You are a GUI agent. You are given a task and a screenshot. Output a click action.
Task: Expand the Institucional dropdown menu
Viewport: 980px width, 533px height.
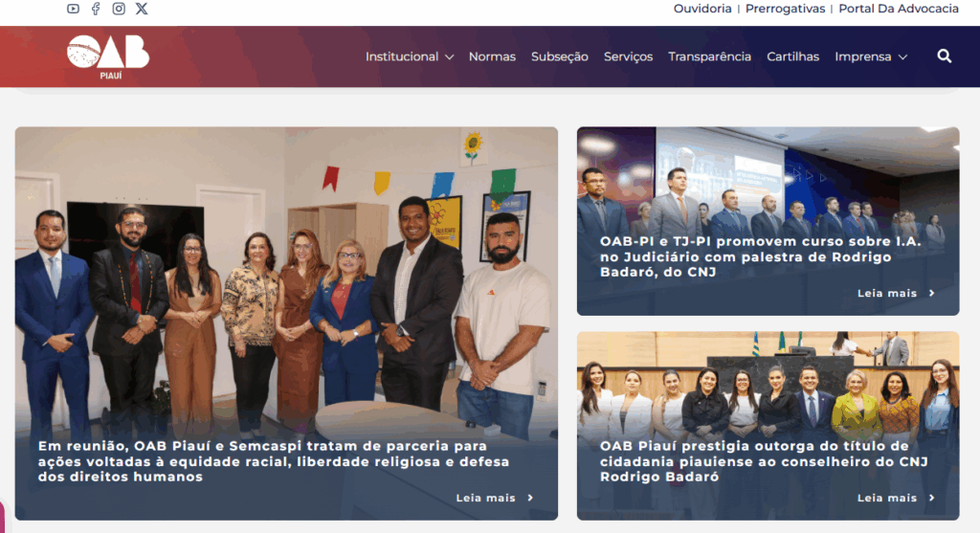(410, 56)
